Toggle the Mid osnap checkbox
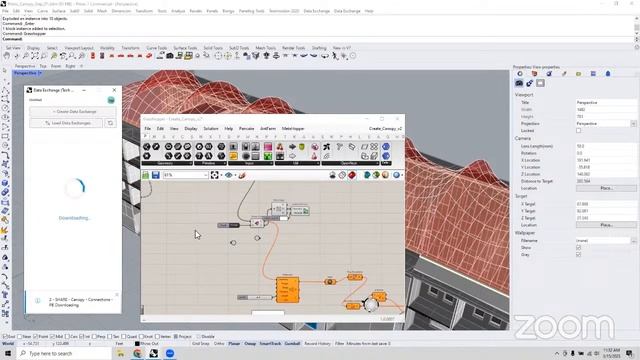 (x=52, y=337)
